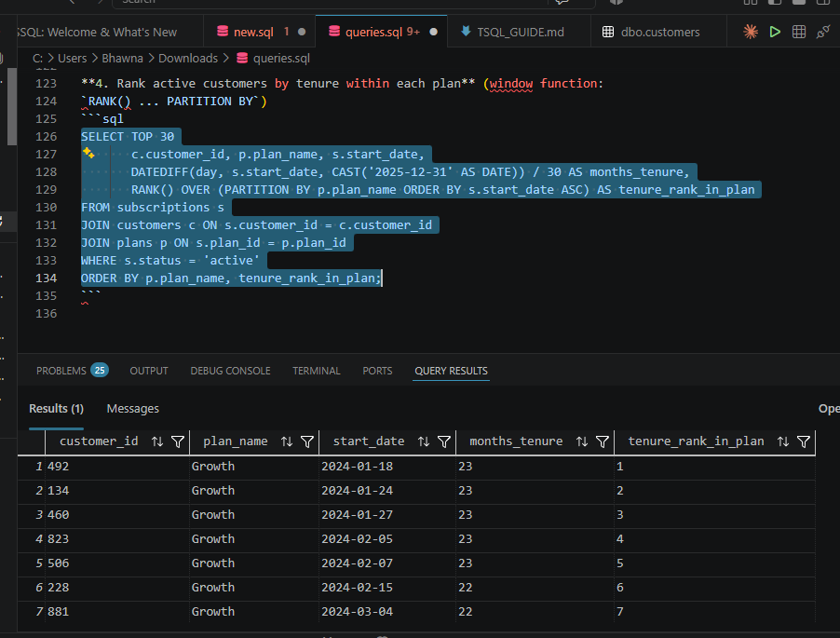Click the months_tenure column header
840x638 pixels.
(x=516, y=441)
